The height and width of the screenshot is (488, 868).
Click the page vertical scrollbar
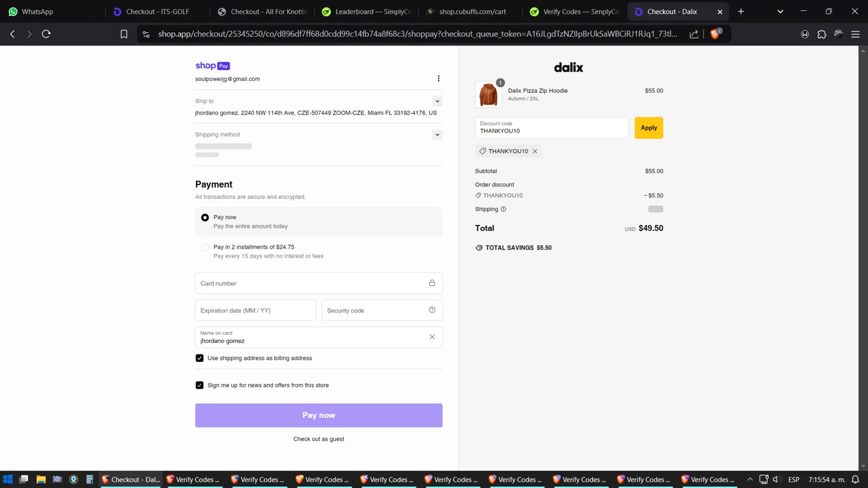[863, 258]
